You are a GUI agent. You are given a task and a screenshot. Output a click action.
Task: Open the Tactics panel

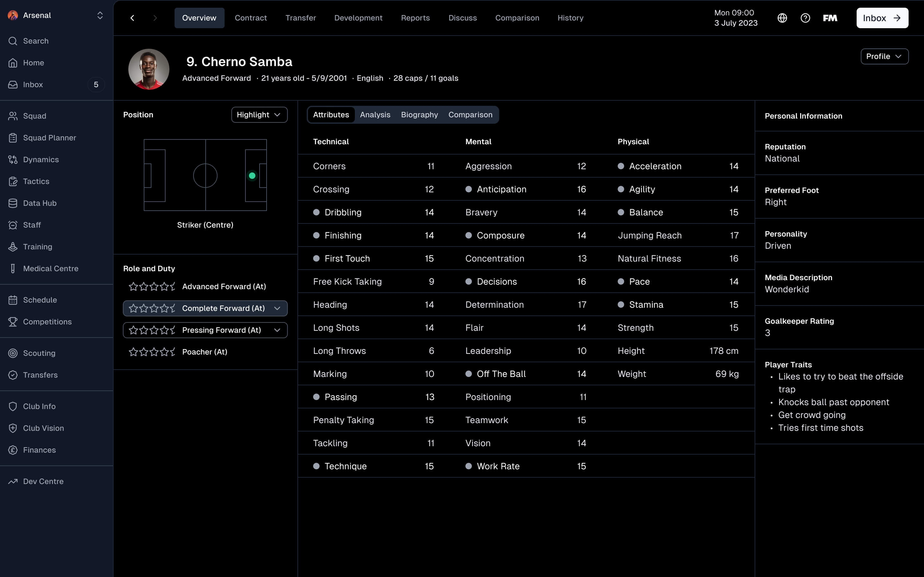(x=36, y=181)
